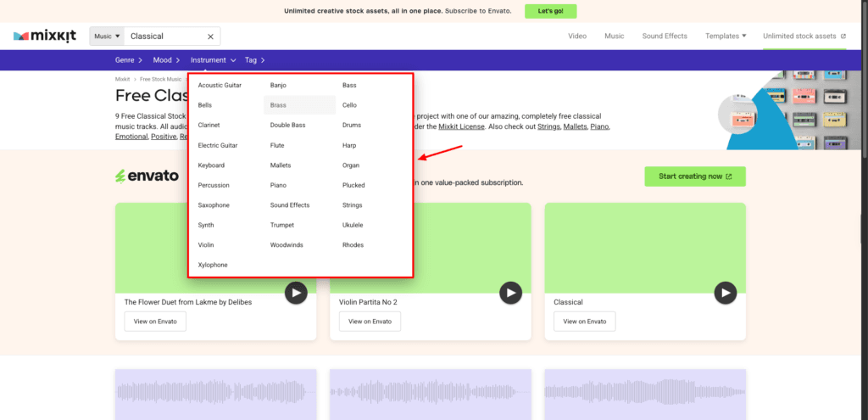This screenshot has height=420, width=868.
Task: Select Acoustic Guitar instrument
Action: click(220, 86)
